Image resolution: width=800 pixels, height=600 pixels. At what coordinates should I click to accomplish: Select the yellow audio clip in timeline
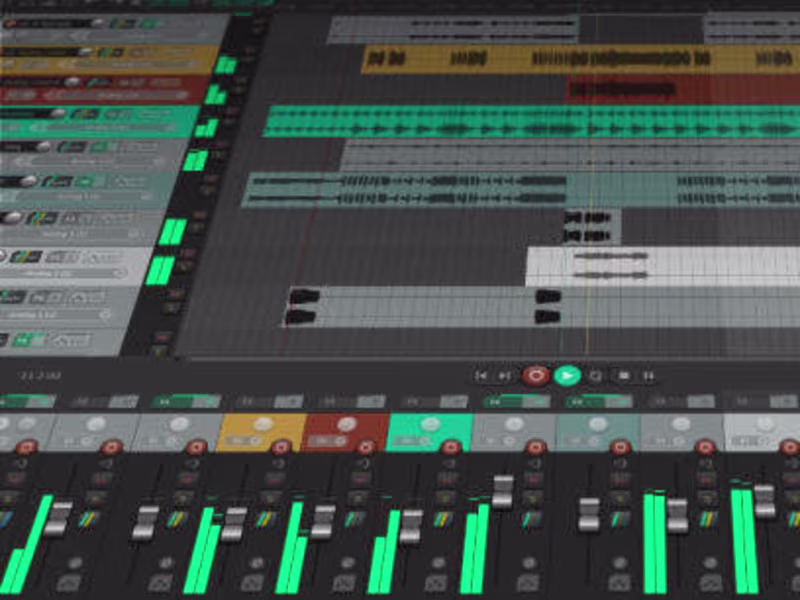[x=581, y=59]
